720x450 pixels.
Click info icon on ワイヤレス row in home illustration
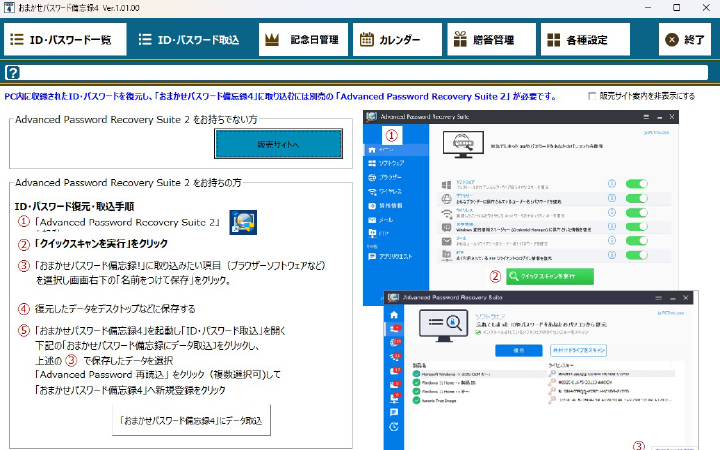click(612, 212)
